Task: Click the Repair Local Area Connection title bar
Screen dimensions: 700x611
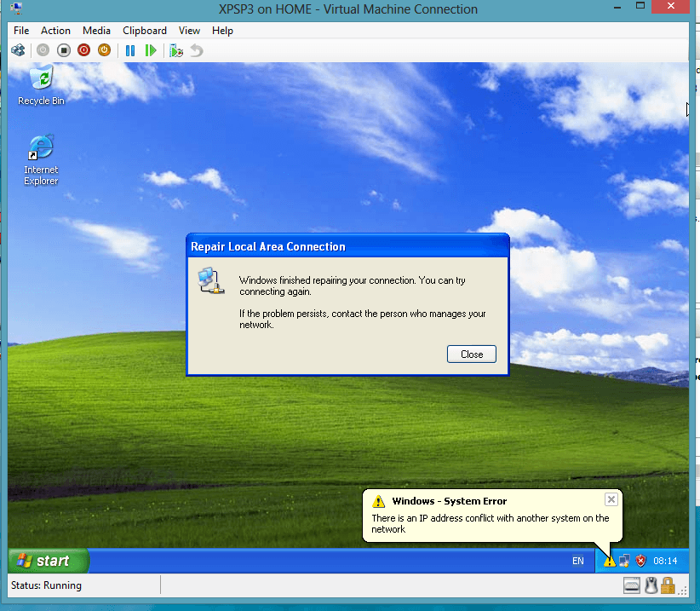Action: [347, 246]
